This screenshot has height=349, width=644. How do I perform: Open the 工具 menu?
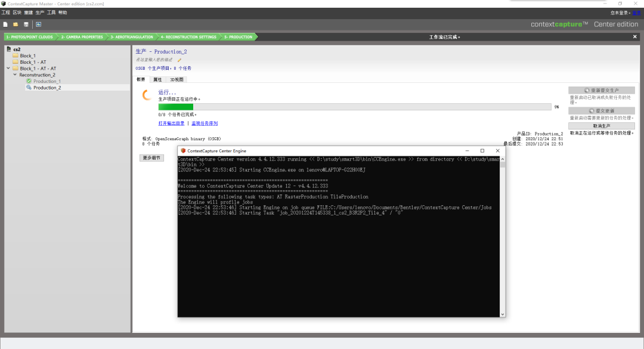(51, 13)
